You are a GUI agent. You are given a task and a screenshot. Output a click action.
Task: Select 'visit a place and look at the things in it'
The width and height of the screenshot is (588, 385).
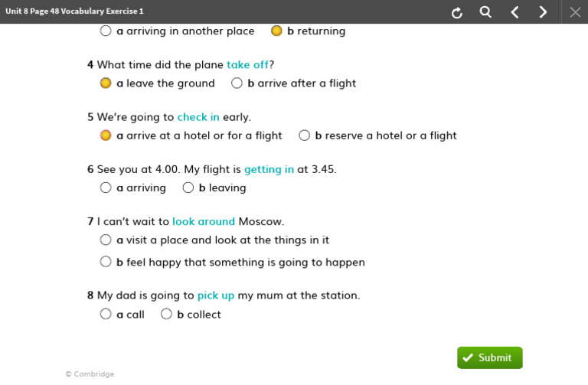pyautogui.click(x=106, y=240)
